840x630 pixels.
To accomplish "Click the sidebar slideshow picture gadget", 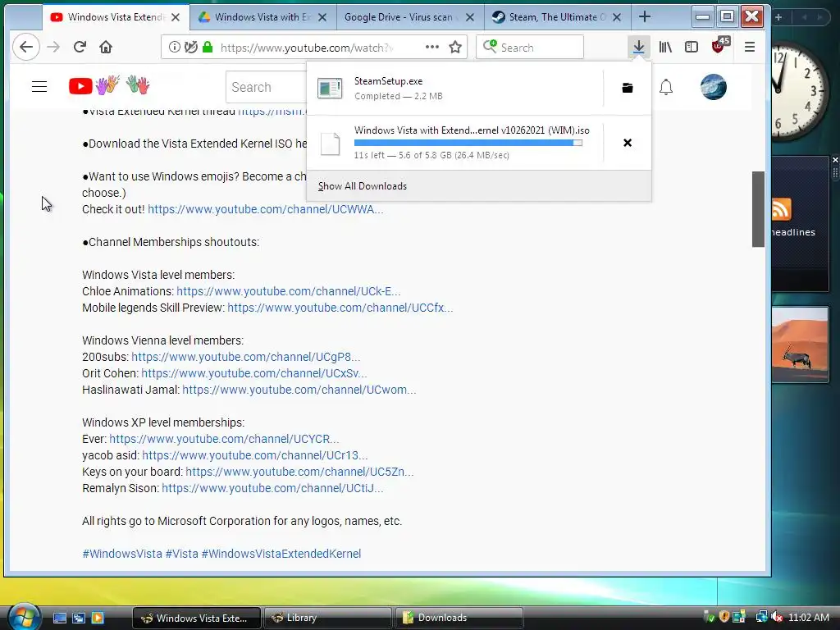I will click(x=801, y=345).
